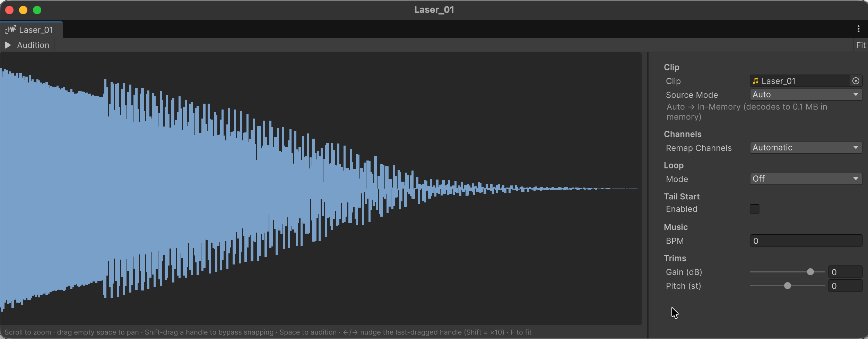Click the Gain (dB) value field
Image resolution: width=868 pixels, height=339 pixels.
click(845, 272)
